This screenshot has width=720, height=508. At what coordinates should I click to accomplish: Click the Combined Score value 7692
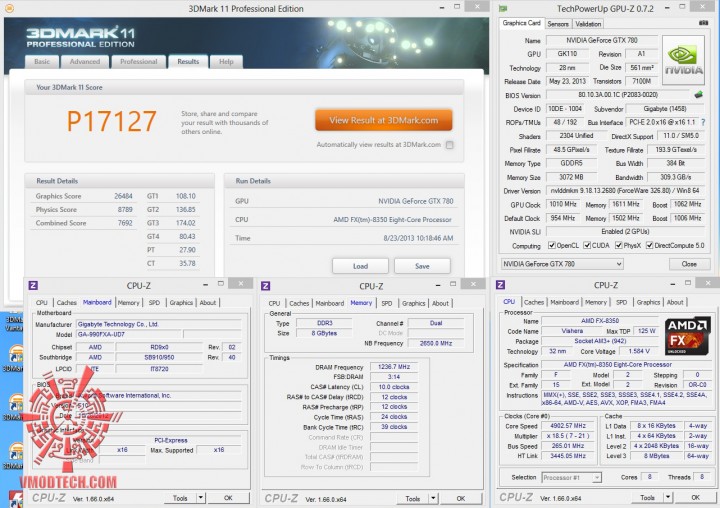click(x=125, y=223)
